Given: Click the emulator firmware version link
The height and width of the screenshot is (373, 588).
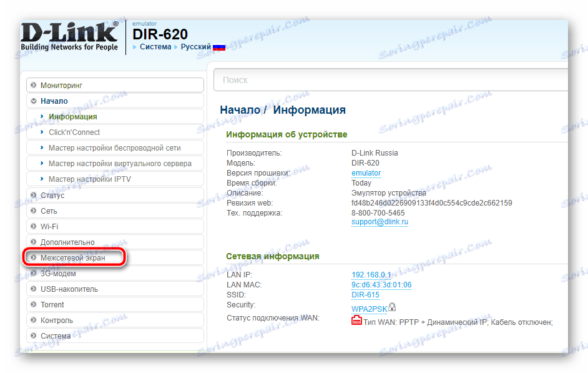Looking at the screenshot, I should click(366, 173).
